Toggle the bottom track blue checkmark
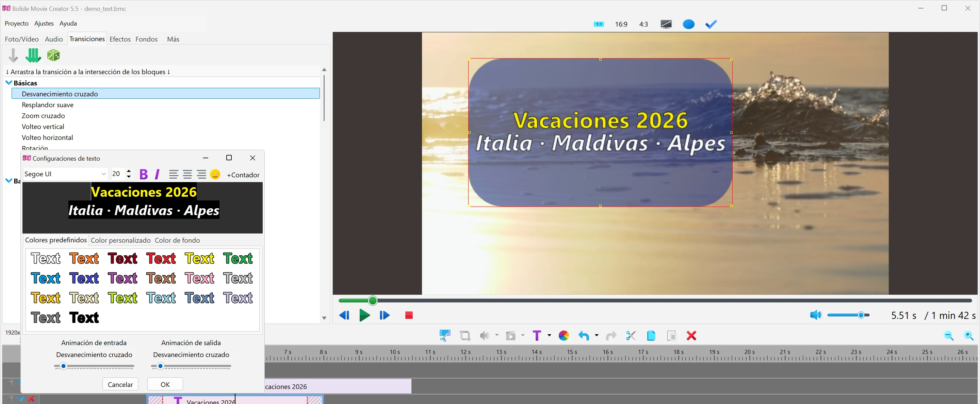The image size is (980, 404). click(x=21, y=399)
